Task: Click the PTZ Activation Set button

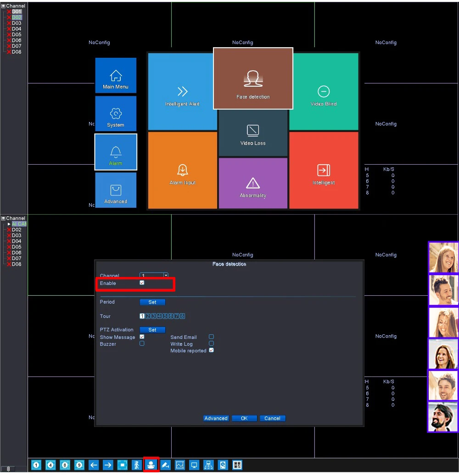Action: [152, 330]
